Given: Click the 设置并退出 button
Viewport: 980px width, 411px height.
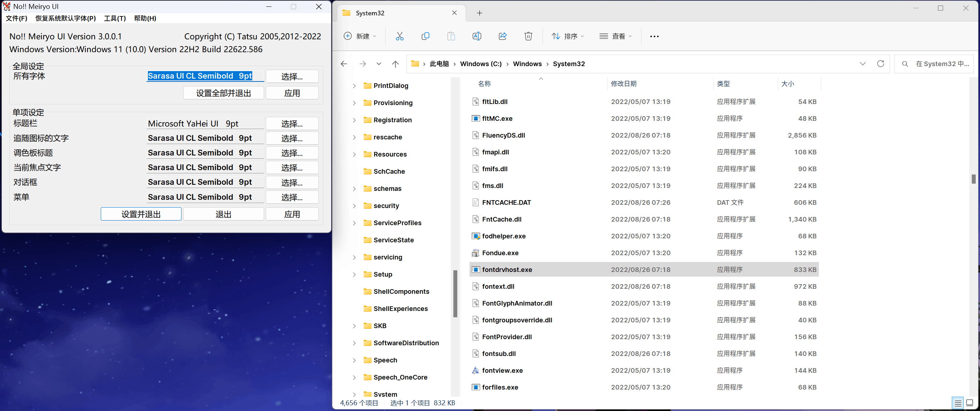Looking at the screenshot, I should [x=141, y=214].
